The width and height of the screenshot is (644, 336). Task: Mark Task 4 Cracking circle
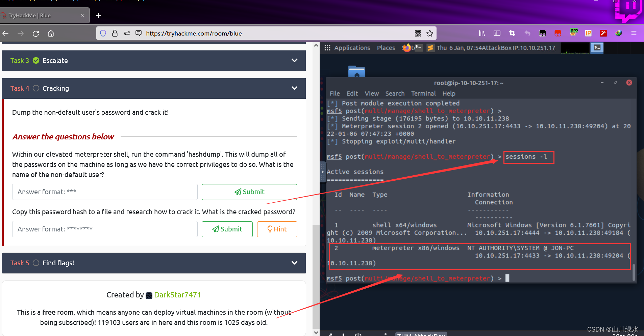coord(36,88)
